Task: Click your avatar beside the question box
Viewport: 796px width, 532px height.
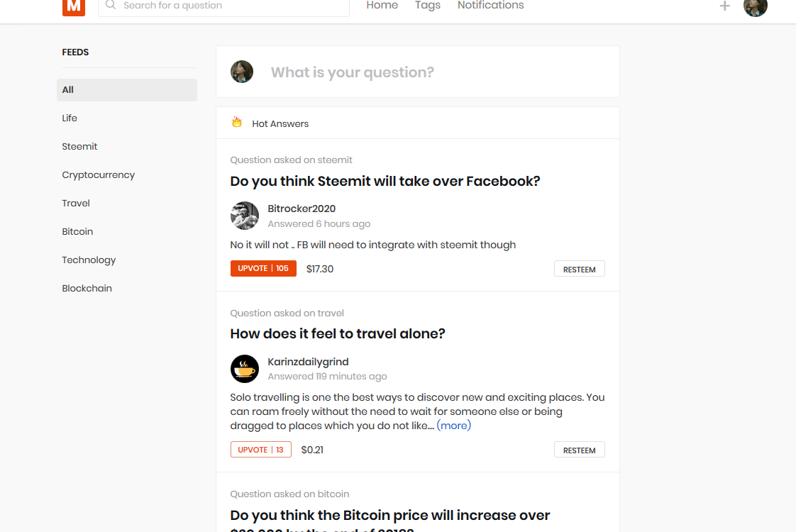Action: coord(242,72)
